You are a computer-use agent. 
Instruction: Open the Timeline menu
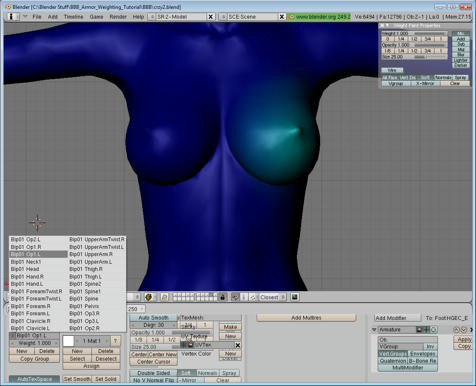pos(74,17)
